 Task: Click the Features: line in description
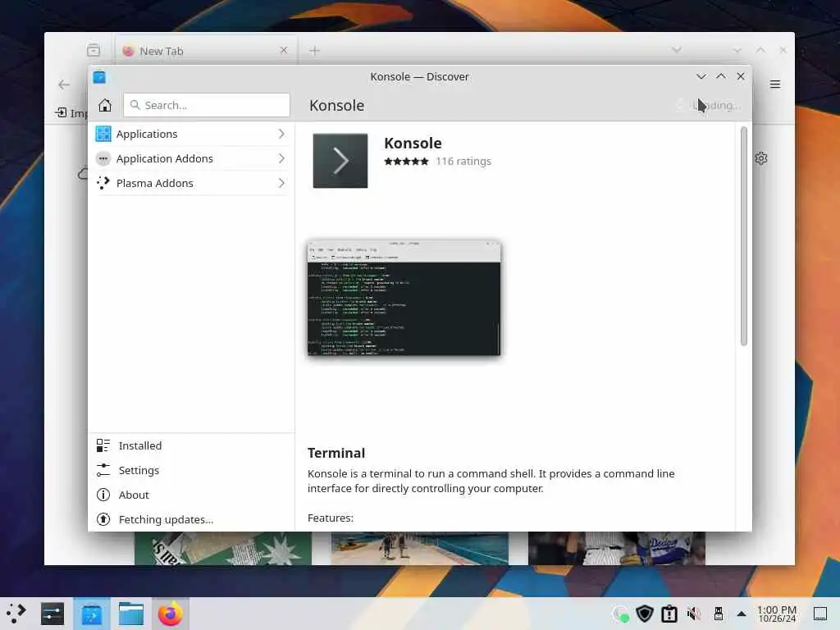coord(331,518)
